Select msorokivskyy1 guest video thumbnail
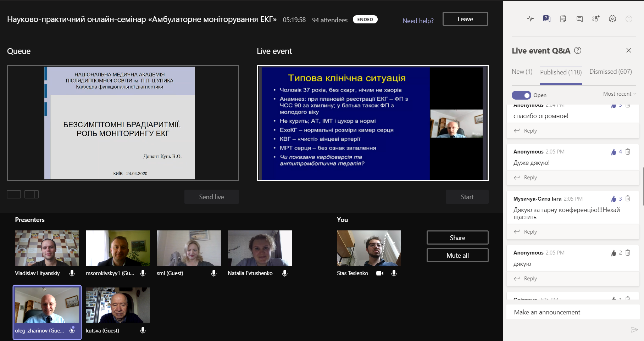The image size is (644, 341). click(118, 248)
